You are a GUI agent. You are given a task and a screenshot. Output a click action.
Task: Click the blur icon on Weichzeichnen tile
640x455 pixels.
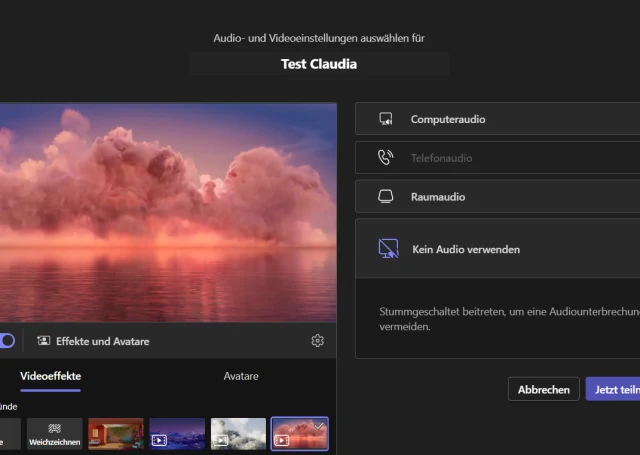(x=54, y=426)
